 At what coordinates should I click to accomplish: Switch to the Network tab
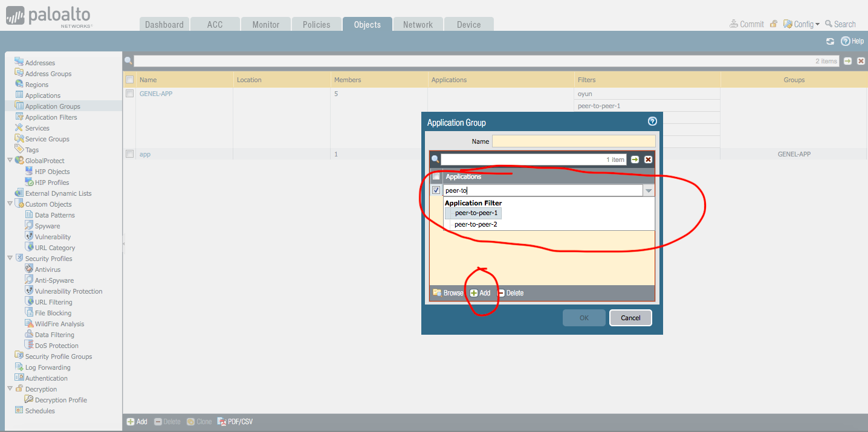pyautogui.click(x=418, y=25)
